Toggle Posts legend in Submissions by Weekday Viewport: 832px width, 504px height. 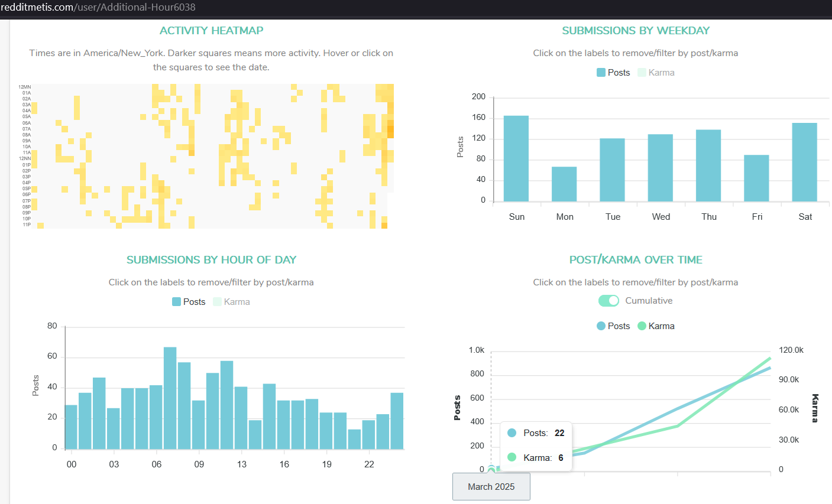(x=613, y=73)
